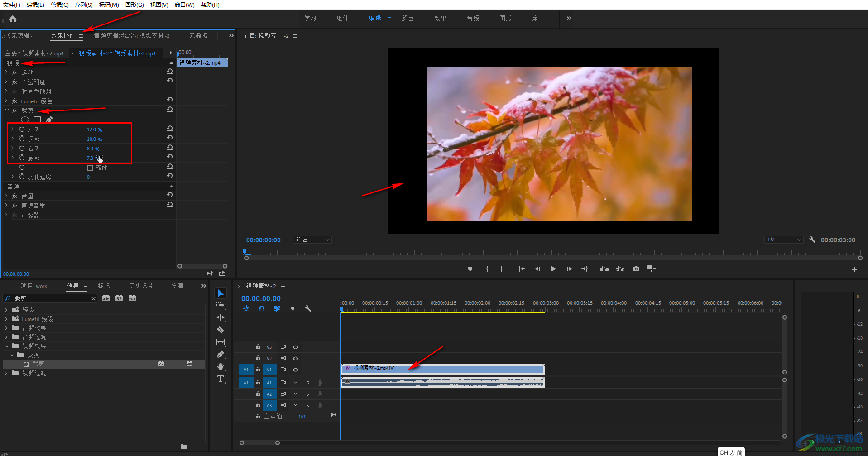Viewport: 868px width, 456px height.
Task: Toggle 缩放 zoom checkbox
Action: [x=90, y=168]
